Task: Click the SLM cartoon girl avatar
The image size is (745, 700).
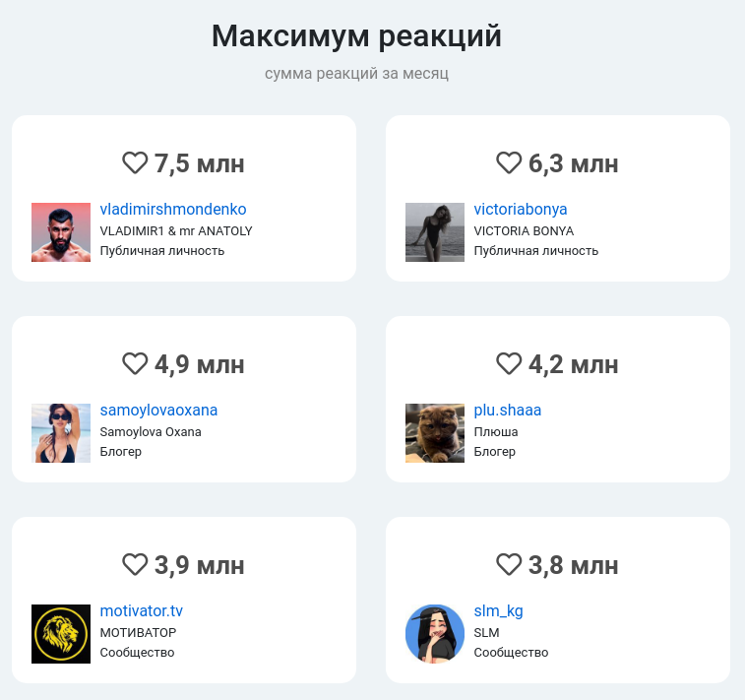Action: tap(435, 634)
